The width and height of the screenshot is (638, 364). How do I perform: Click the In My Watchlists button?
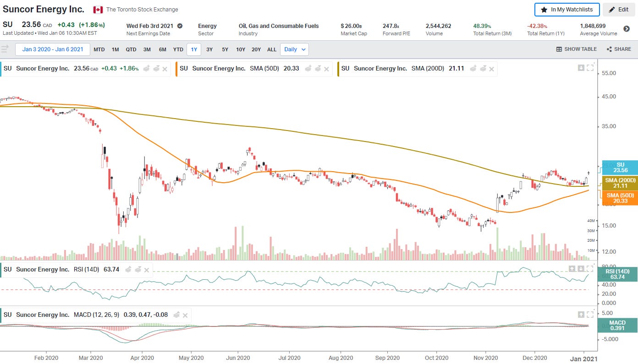click(x=566, y=10)
